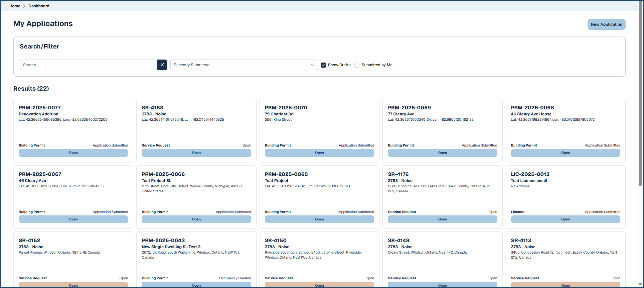Expand the Recently Submitted sort dropdown
This screenshot has width=644, height=288.
point(244,65)
